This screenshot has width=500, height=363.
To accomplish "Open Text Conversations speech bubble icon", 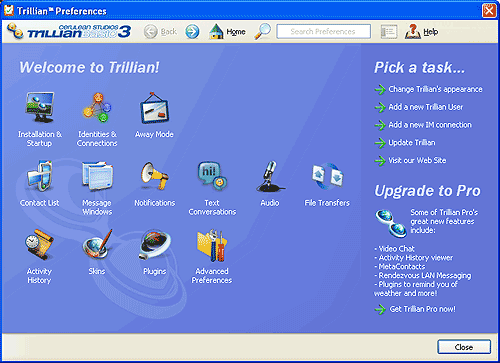I will pyautogui.click(x=212, y=176).
